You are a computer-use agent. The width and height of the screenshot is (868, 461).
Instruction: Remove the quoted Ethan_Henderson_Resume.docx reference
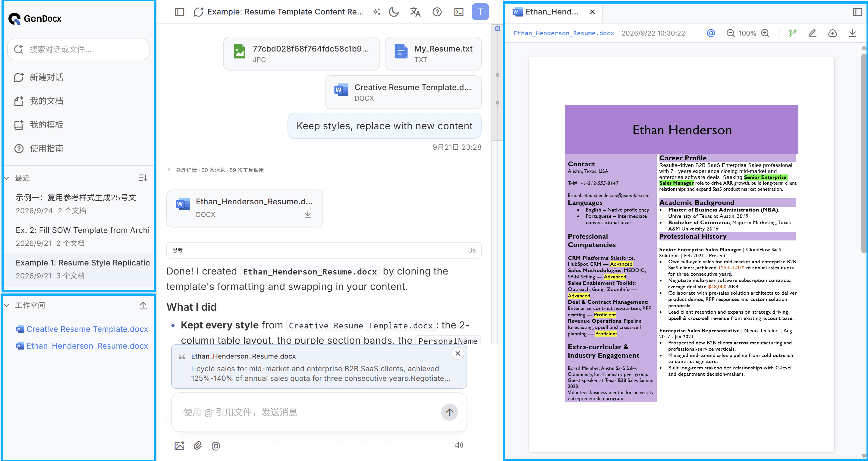click(x=457, y=353)
